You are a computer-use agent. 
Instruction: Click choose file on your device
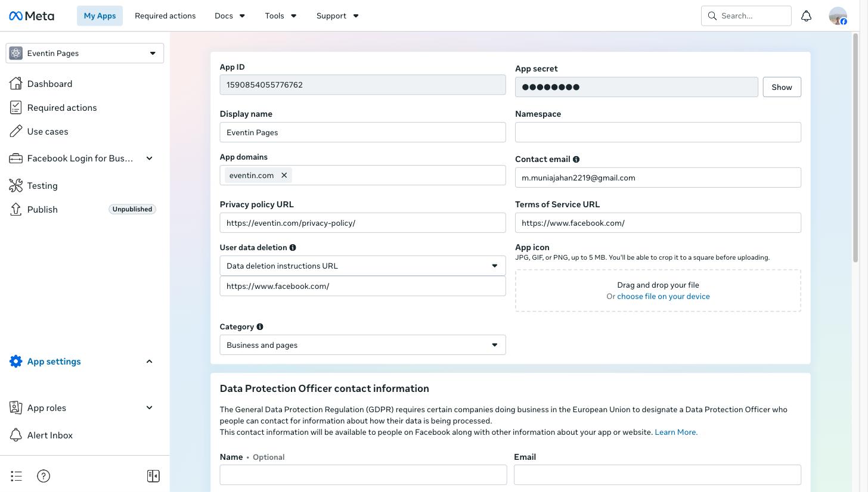[x=664, y=297]
